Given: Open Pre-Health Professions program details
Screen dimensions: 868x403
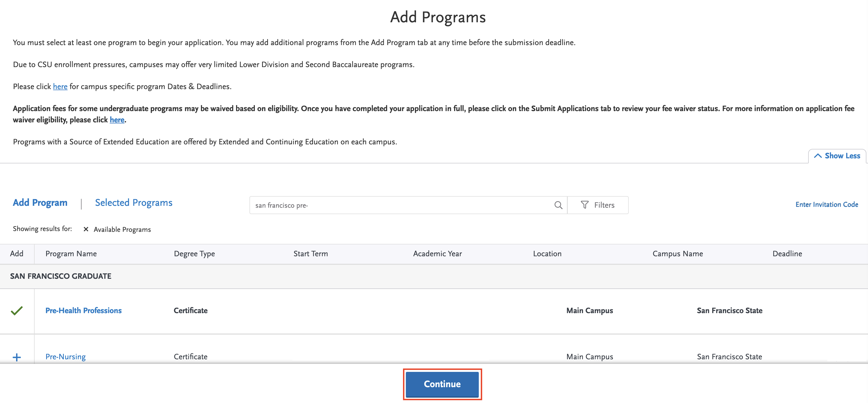Looking at the screenshot, I should point(83,310).
